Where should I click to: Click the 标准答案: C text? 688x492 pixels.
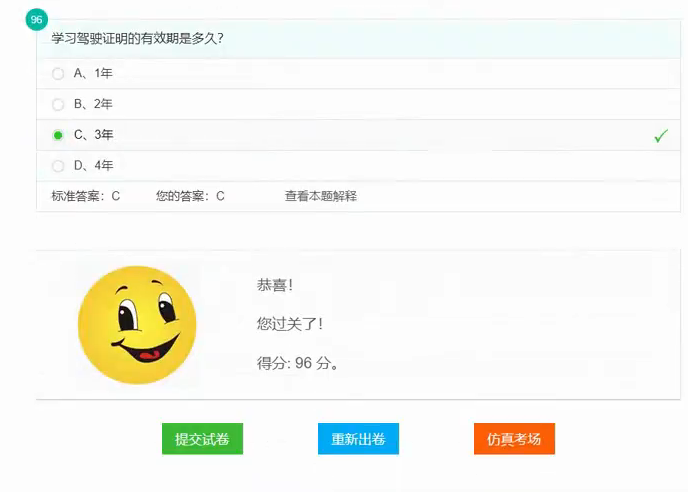click(x=86, y=196)
